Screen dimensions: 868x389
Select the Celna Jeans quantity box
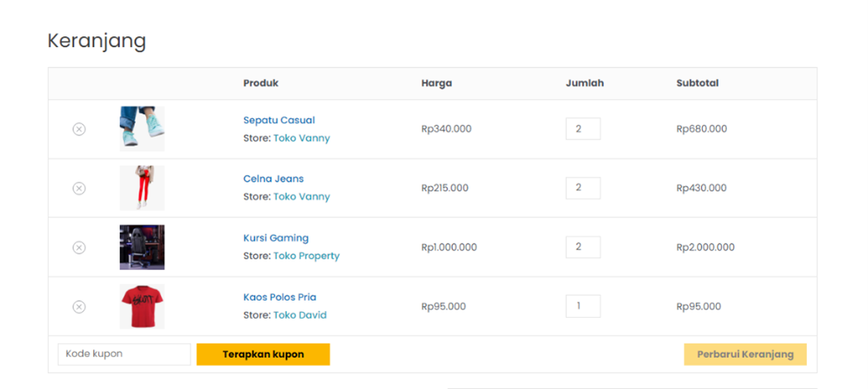[583, 188]
